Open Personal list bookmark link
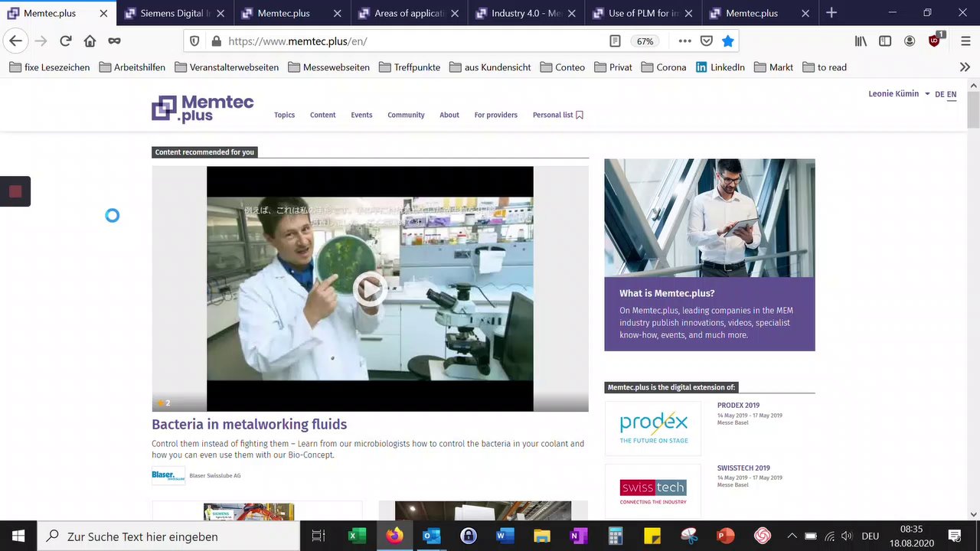 (x=558, y=115)
